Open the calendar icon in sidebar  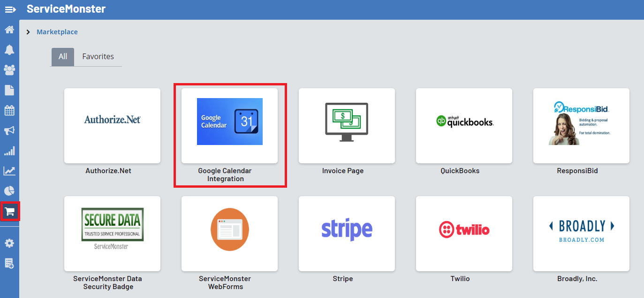point(9,110)
